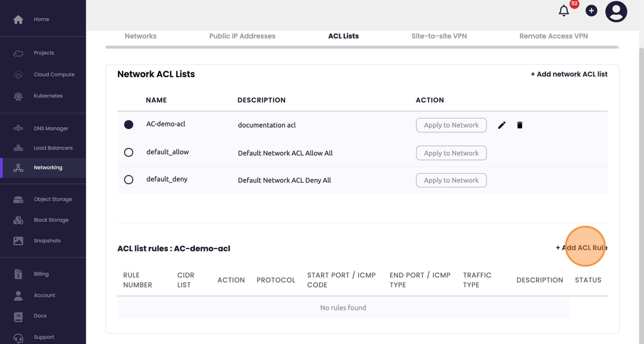Open Snapshots in sidebar

click(x=47, y=240)
